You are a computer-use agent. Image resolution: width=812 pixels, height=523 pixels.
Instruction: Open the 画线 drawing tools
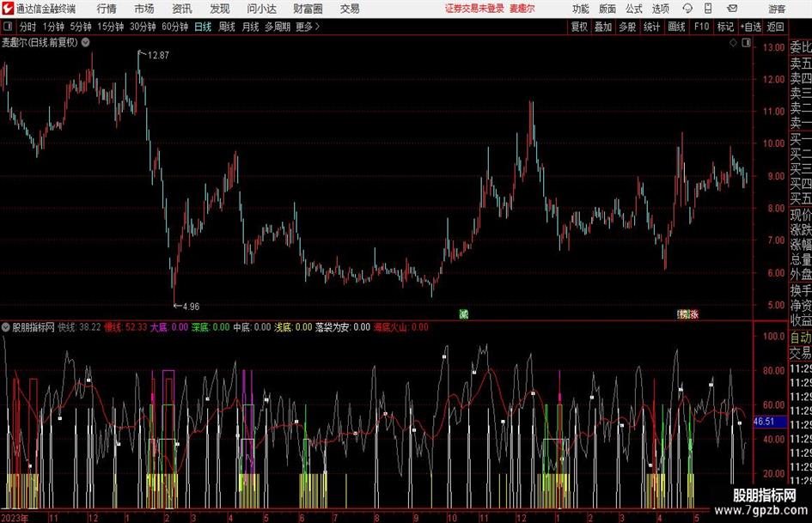[677, 27]
